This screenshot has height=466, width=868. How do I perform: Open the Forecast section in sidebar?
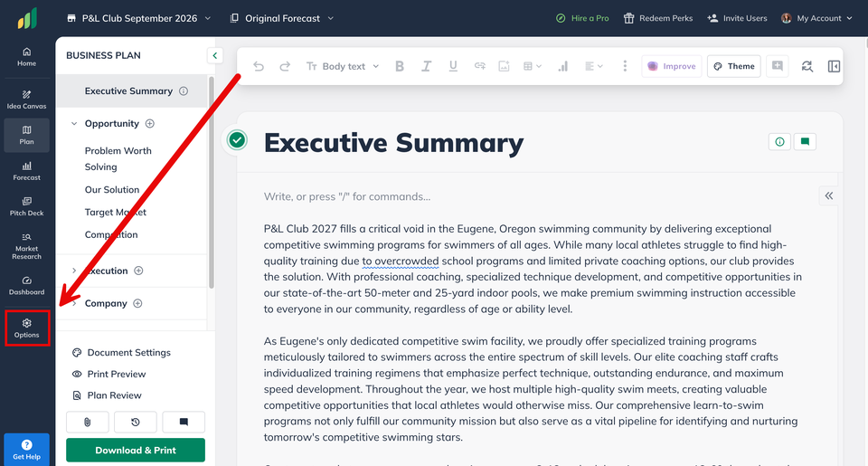[26, 171]
